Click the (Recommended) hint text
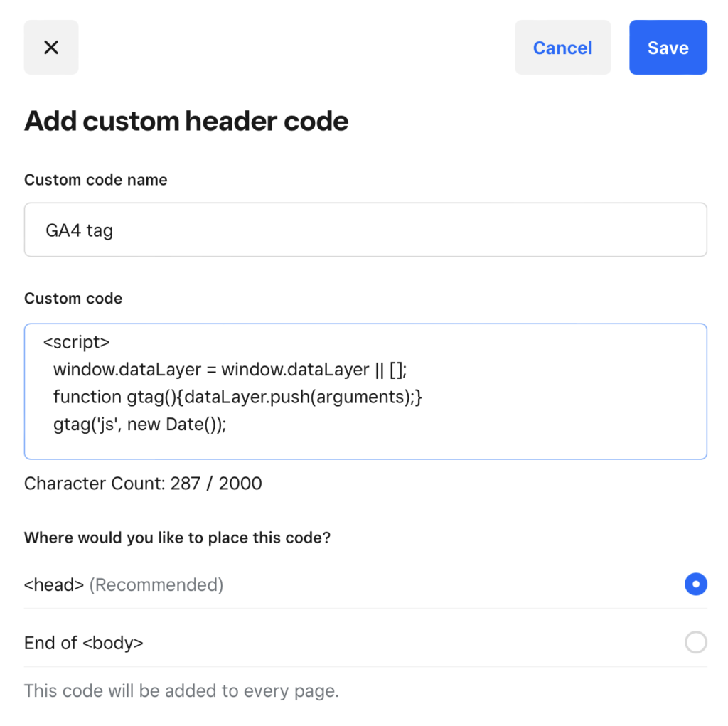This screenshot has width=728, height=726. tap(156, 585)
